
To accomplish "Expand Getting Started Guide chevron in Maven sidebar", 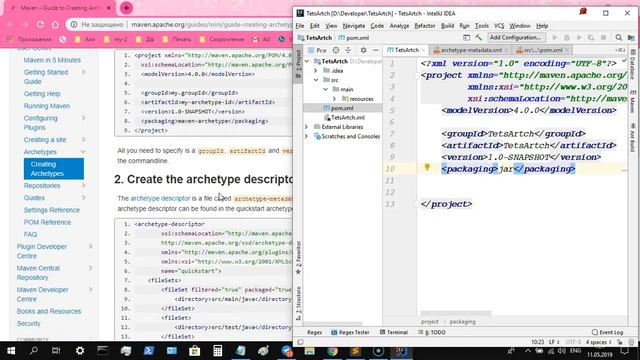I will pos(83,72).
